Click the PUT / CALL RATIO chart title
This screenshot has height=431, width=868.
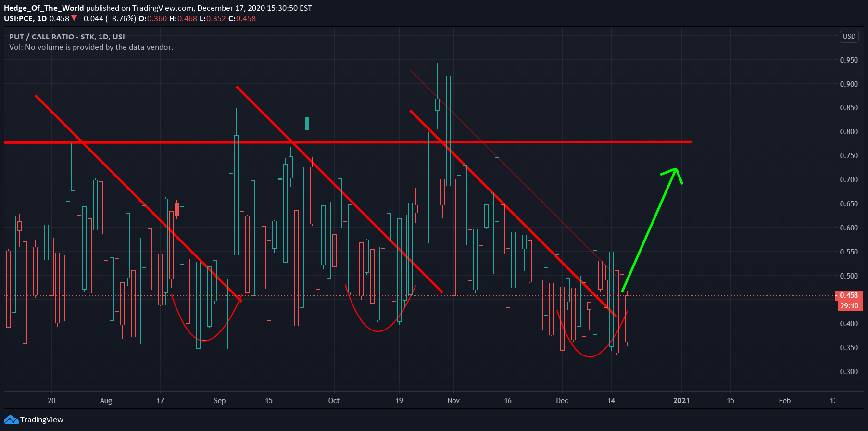(x=67, y=37)
